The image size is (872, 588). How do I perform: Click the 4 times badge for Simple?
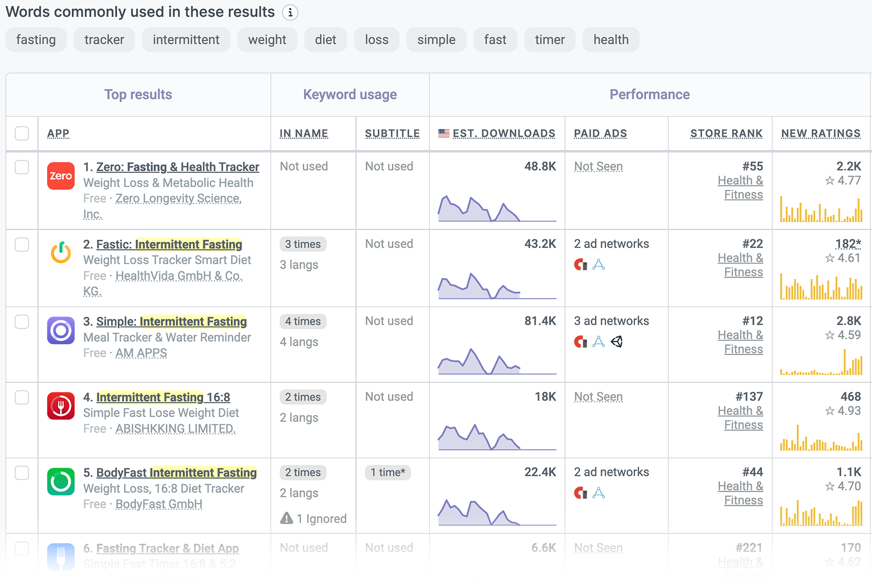coord(303,321)
